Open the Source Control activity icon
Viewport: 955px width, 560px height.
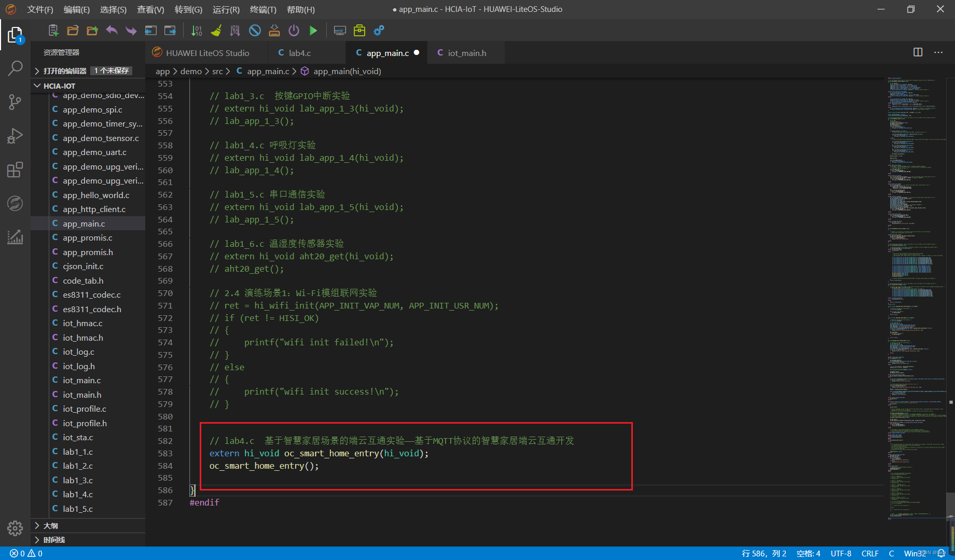pyautogui.click(x=15, y=102)
